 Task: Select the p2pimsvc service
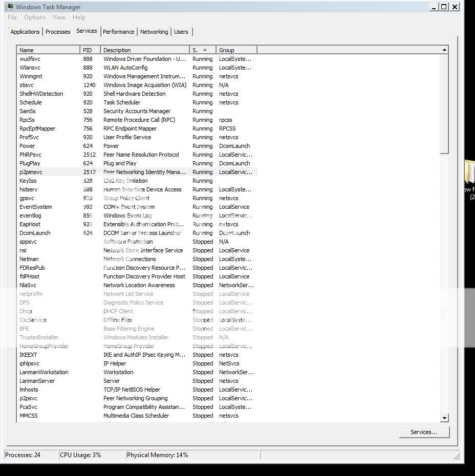tap(137, 172)
